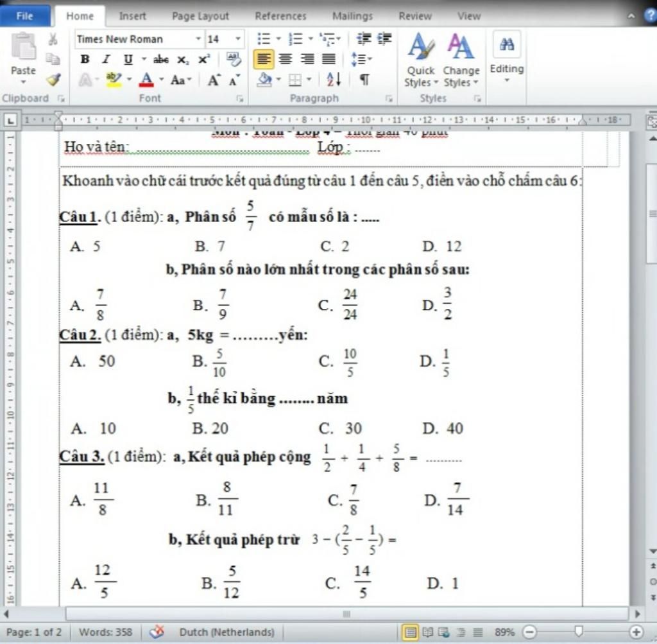Screen dimensions: 657x644
Task: Click the Paste clipboard icon
Action: coord(23,46)
